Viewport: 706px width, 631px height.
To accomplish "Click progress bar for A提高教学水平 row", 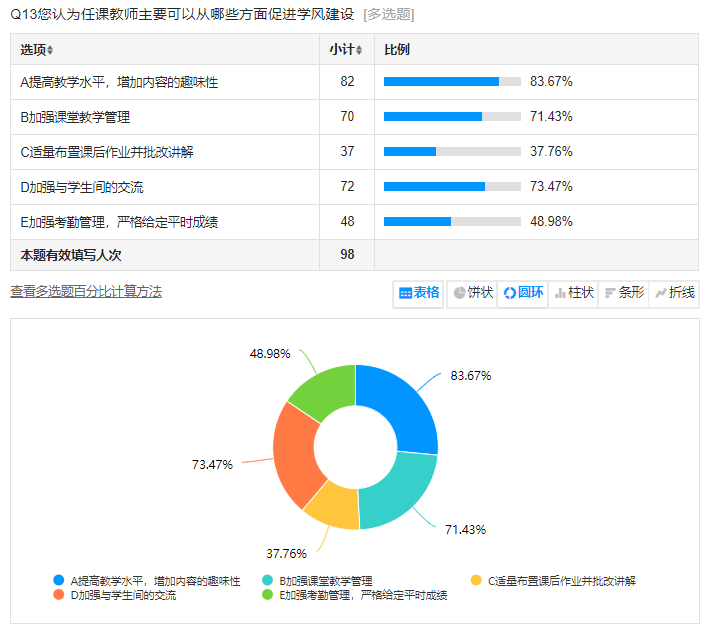I will pos(452,82).
